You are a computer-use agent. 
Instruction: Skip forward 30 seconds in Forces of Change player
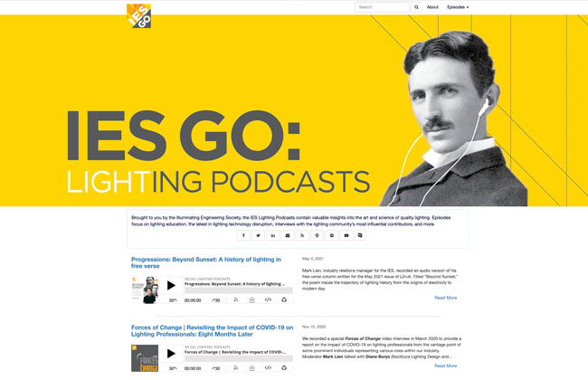[x=216, y=368]
